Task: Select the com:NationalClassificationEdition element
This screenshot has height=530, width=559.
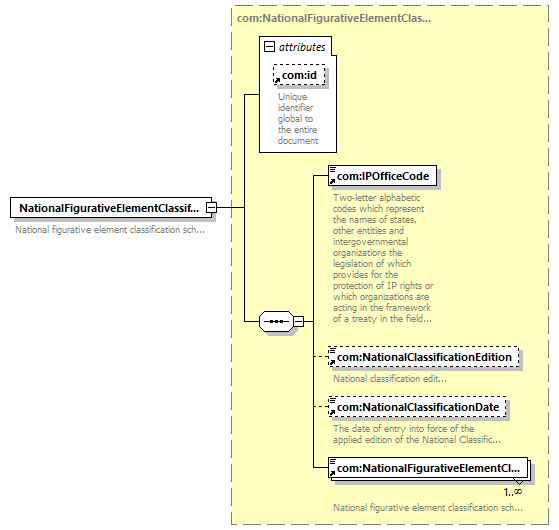Action: coord(424,357)
